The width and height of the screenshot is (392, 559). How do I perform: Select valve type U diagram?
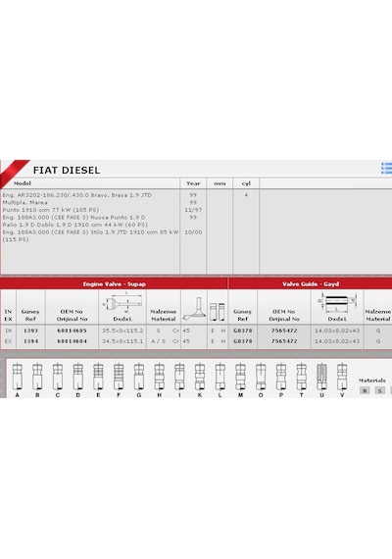(x=321, y=378)
